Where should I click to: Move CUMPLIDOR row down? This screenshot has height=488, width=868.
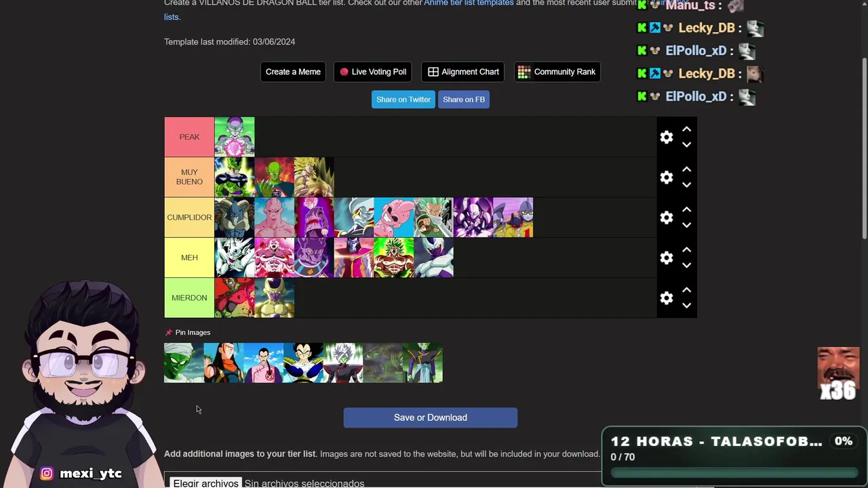(686, 225)
